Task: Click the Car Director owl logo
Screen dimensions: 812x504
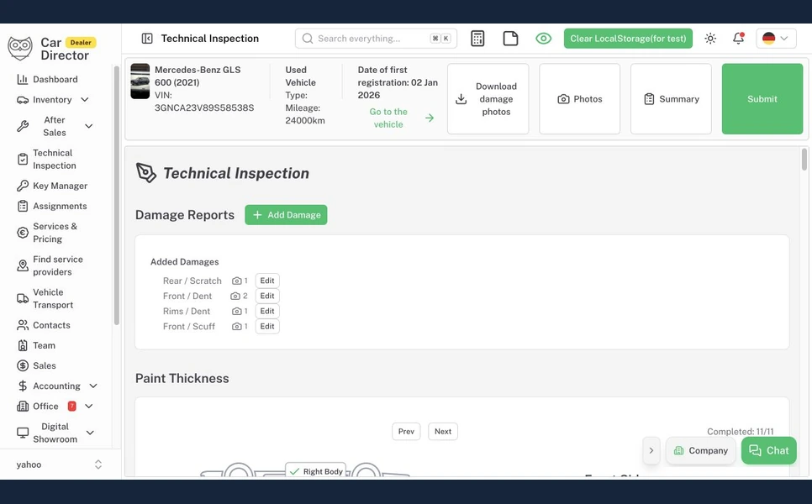Action: point(20,48)
